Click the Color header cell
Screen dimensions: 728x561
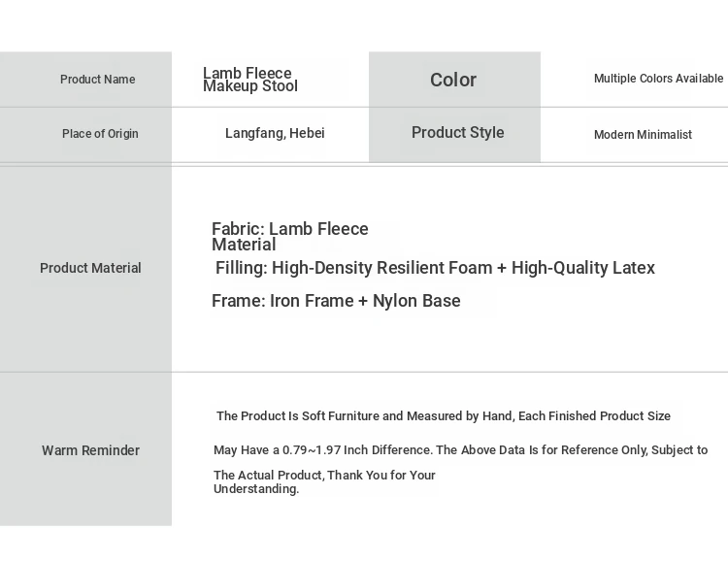[x=453, y=80]
